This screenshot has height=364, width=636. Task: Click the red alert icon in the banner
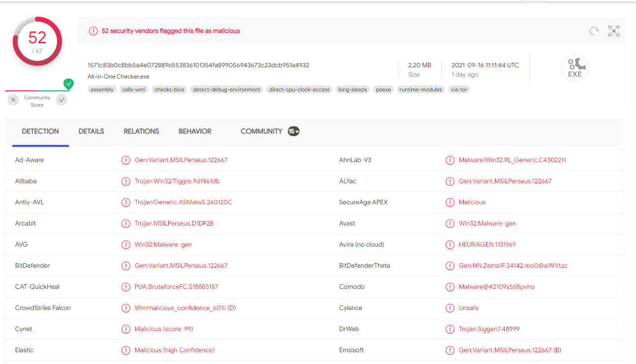[93, 31]
